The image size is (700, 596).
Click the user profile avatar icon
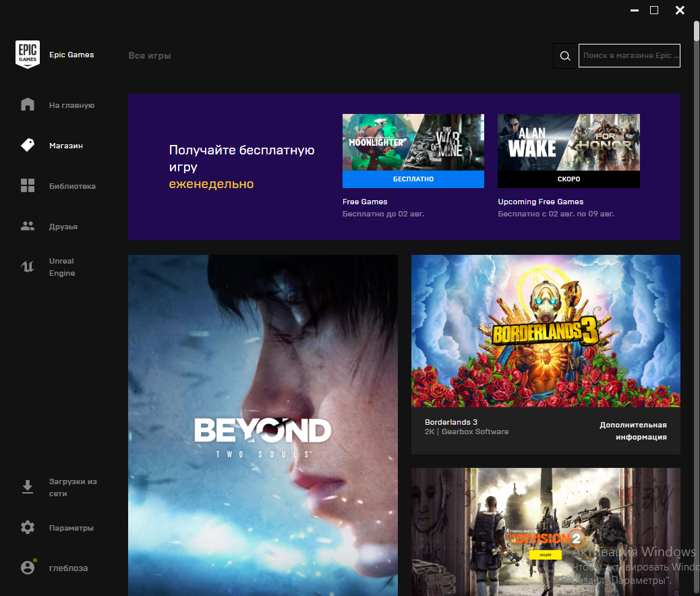pos(28,567)
